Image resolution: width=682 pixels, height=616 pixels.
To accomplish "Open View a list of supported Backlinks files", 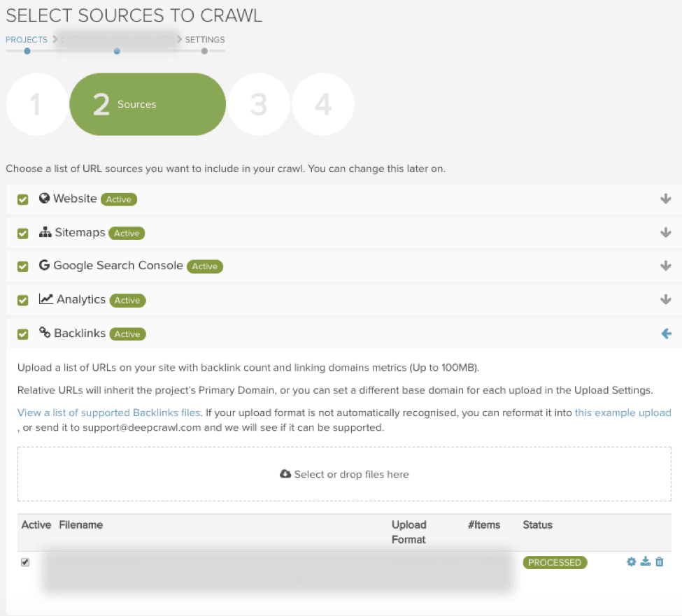I will (x=109, y=413).
